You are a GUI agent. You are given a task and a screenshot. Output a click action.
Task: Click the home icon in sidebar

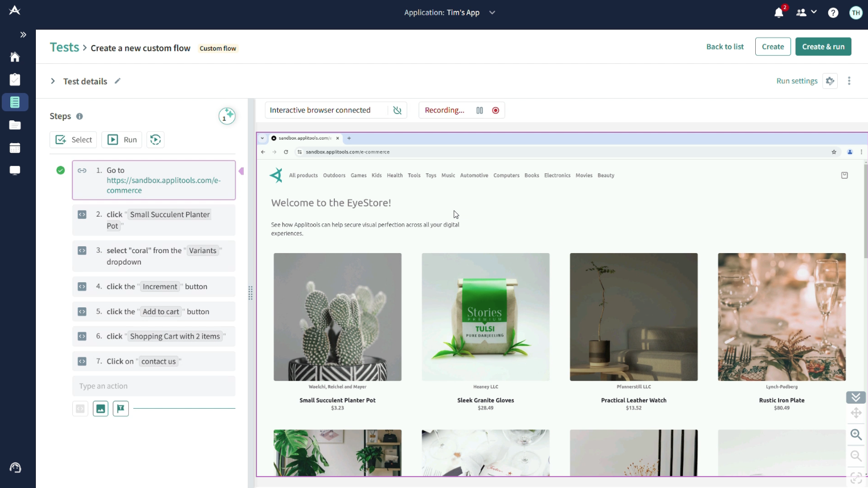pos(15,56)
